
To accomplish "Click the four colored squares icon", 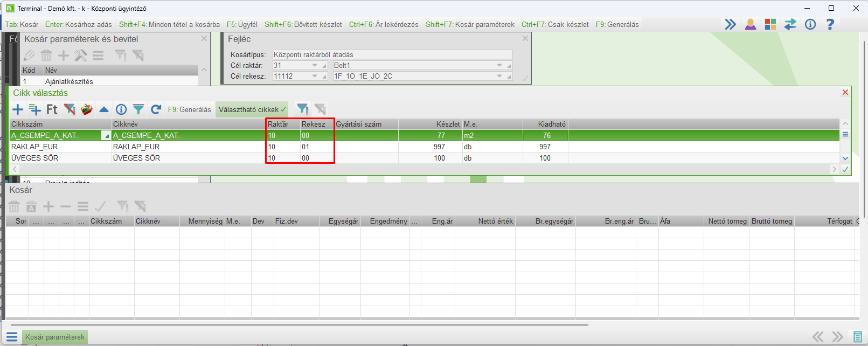I will coord(770,24).
